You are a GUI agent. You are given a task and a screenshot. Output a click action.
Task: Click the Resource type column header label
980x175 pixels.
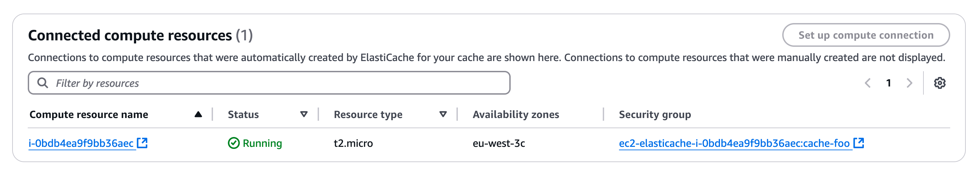(368, 114)
